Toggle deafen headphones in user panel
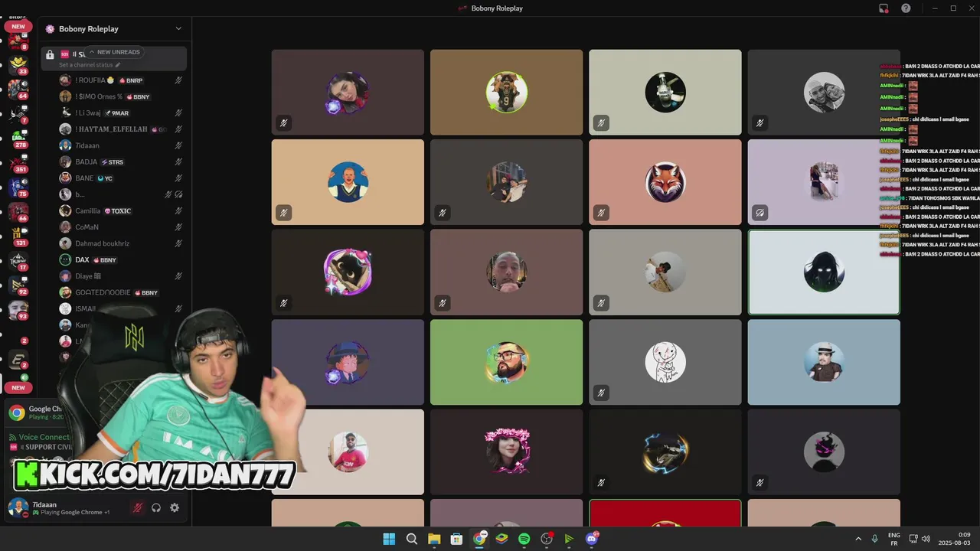The height and width of the screenshot is (551, 980). [156, 507]
